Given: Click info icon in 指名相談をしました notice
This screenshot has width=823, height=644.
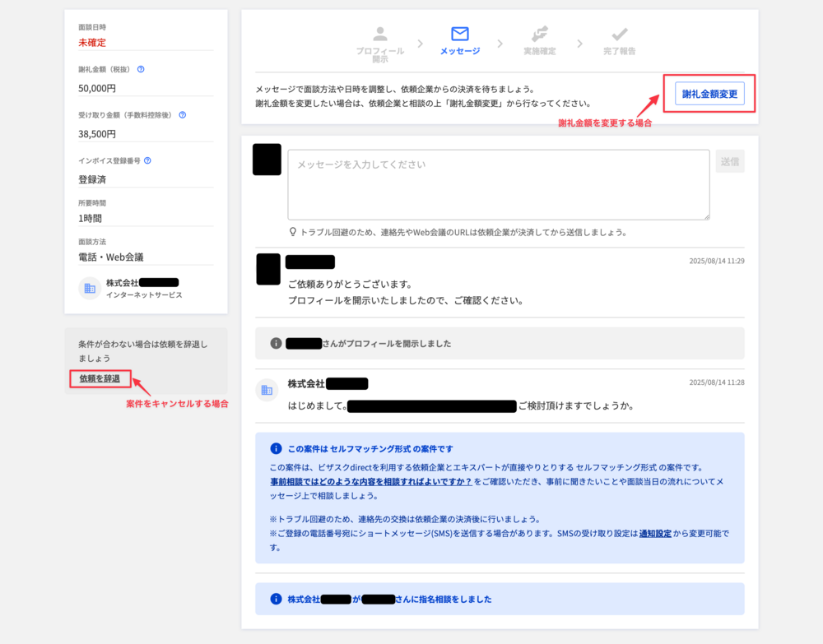Looking at the screenshot, I should point(276,599).
